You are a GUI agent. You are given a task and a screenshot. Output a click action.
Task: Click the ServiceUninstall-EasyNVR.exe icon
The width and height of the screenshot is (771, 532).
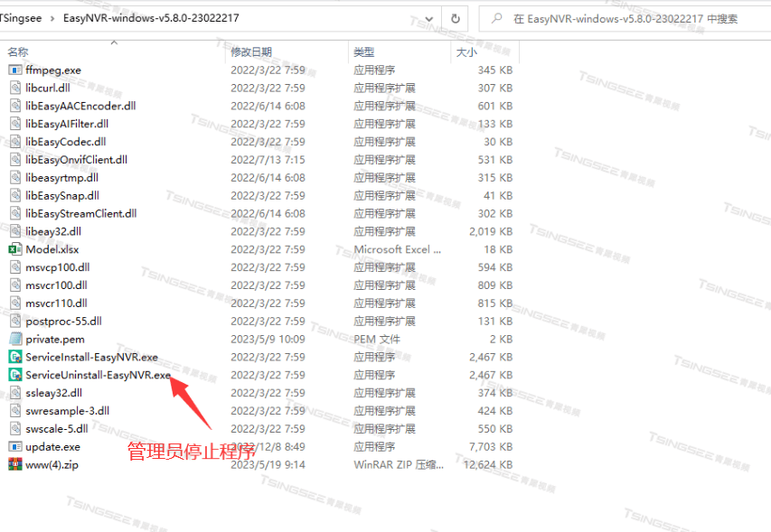coord(15,375)
